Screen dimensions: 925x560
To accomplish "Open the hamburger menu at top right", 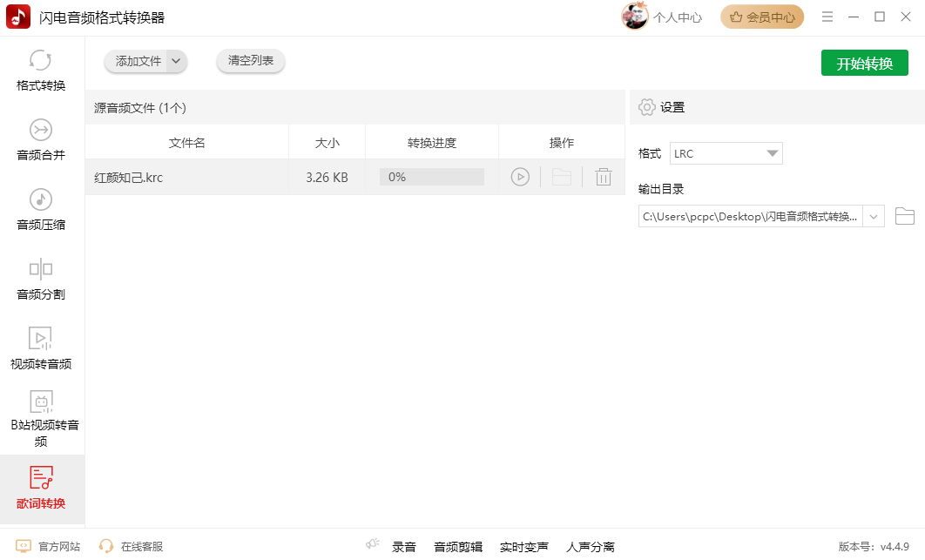I will coord(827,16).
